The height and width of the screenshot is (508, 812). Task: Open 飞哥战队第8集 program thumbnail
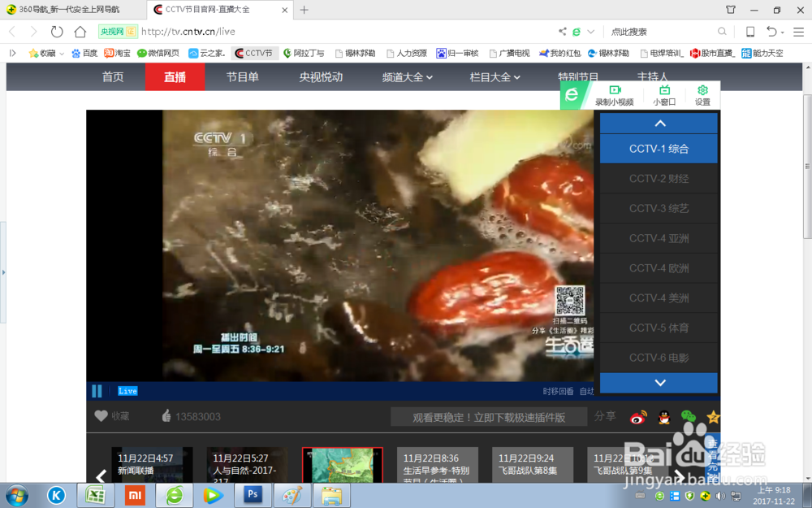click(533, 465)
